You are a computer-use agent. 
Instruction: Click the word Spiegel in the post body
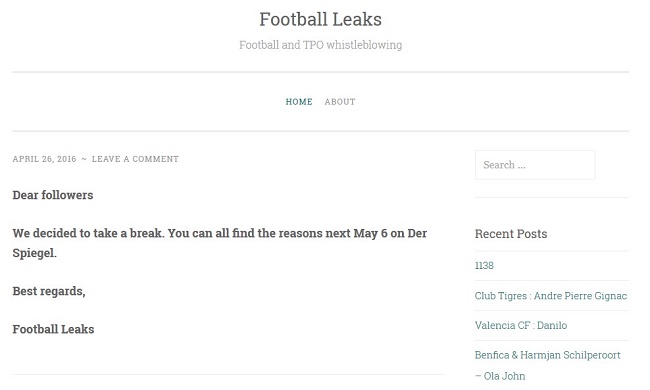[34, 253]
